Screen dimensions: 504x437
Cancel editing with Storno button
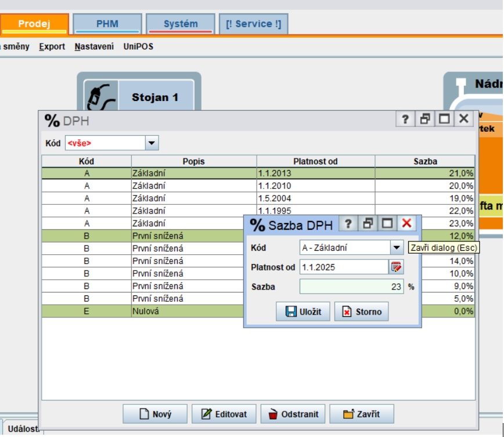pos(361,312)
